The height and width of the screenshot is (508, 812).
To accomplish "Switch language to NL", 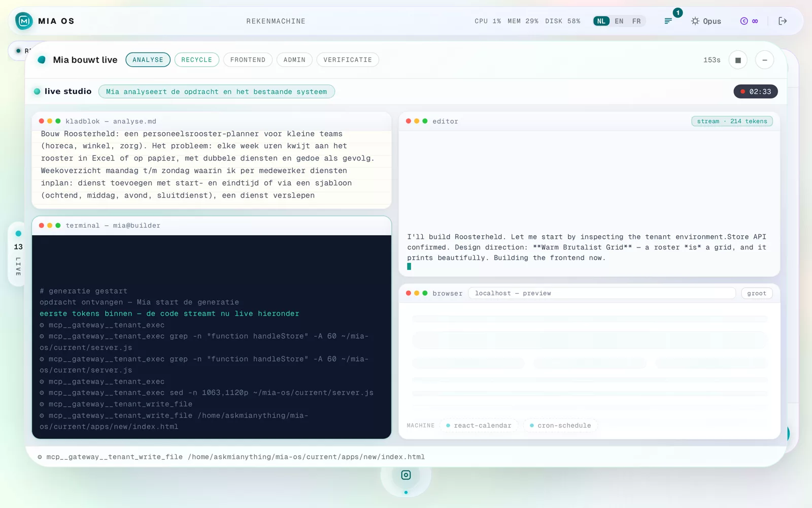I will click(x=601, y=21).
